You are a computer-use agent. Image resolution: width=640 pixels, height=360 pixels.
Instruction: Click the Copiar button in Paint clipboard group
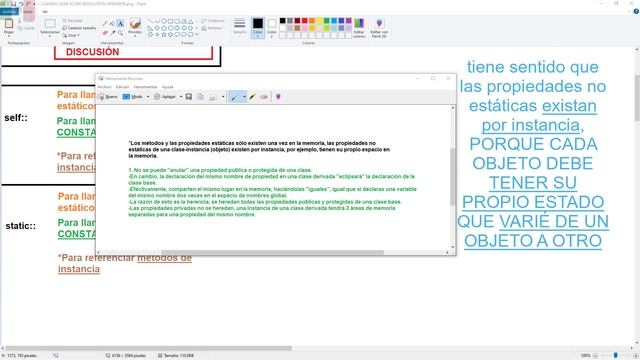tap(26, 28)
